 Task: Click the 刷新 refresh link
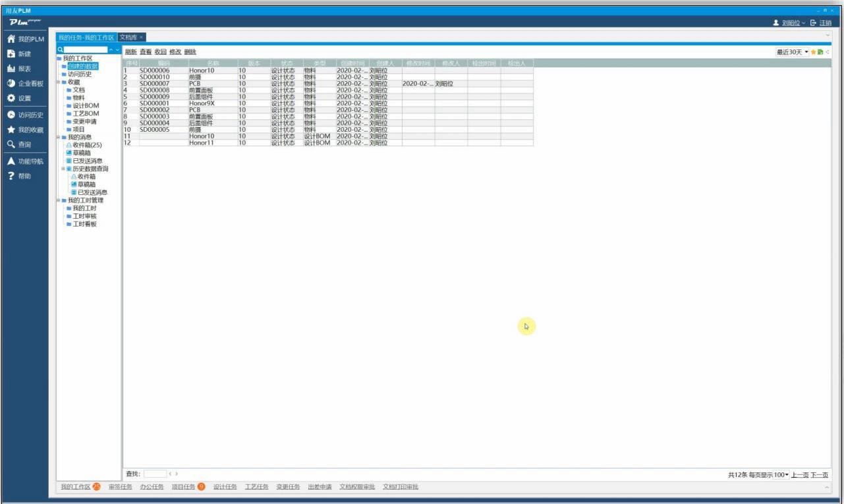pyautogui.click(x=130, y=51)
